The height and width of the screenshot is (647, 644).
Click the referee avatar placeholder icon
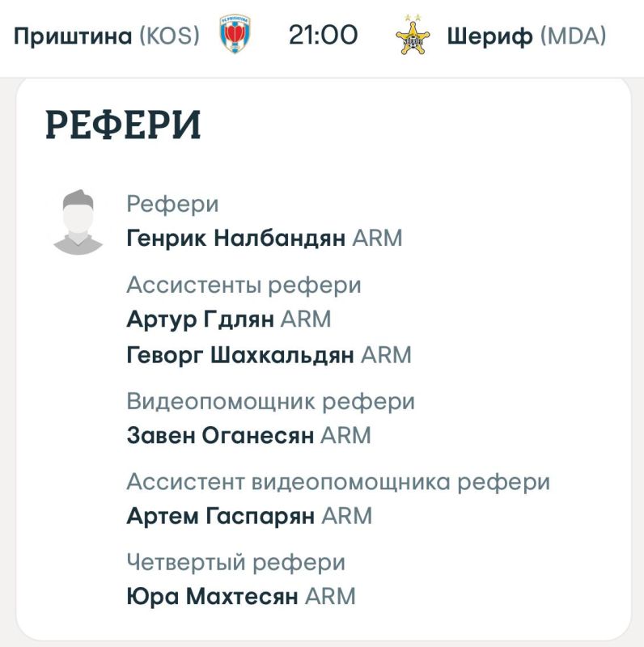tap(78, 222)
